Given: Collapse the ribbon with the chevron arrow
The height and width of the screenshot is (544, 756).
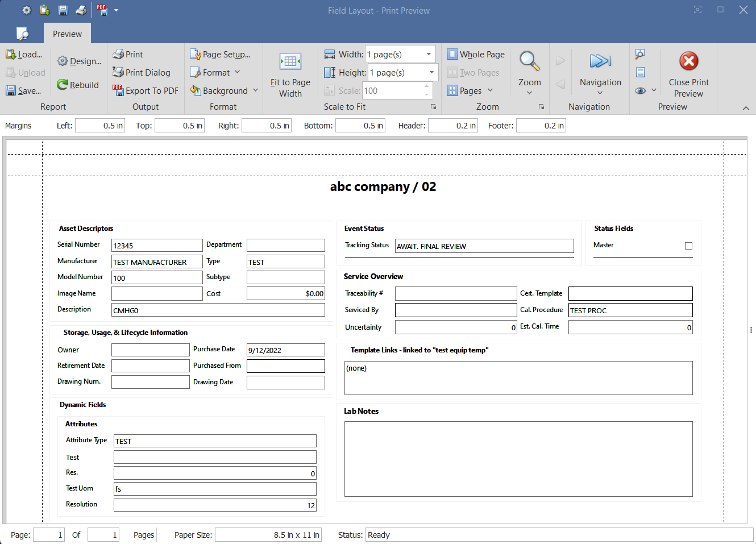Looking at the screenshot, I should [746, 108].
